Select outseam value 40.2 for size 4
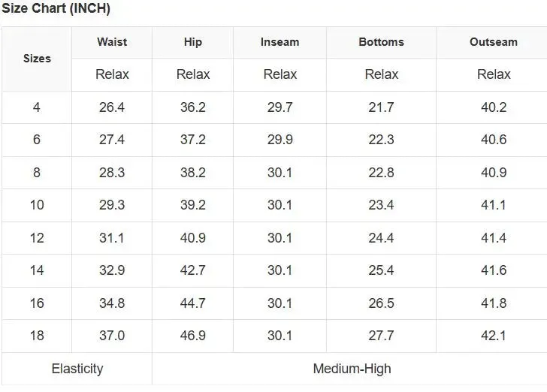Viewport: 547px width, 392px height. click(x=493, y=107)
